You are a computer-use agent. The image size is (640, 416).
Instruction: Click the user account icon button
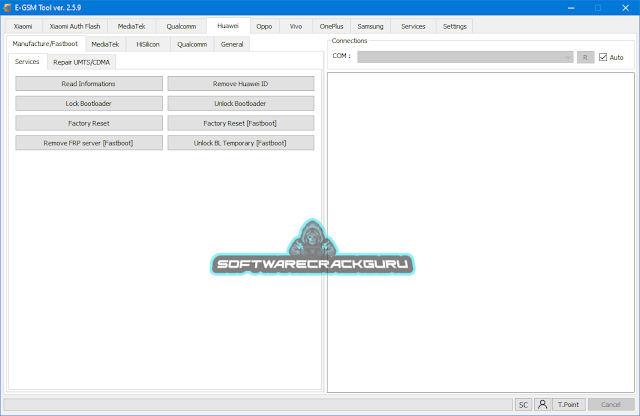(542, 404)
